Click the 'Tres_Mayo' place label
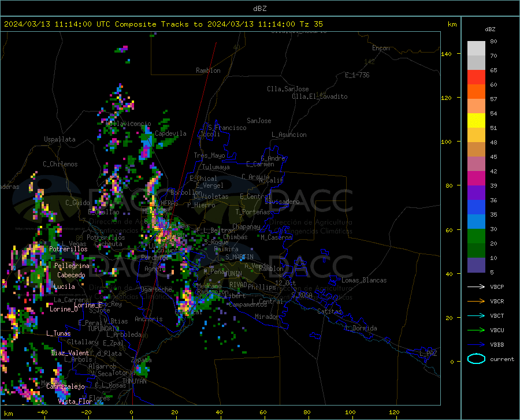520x420 pixels. pos(209,155)
